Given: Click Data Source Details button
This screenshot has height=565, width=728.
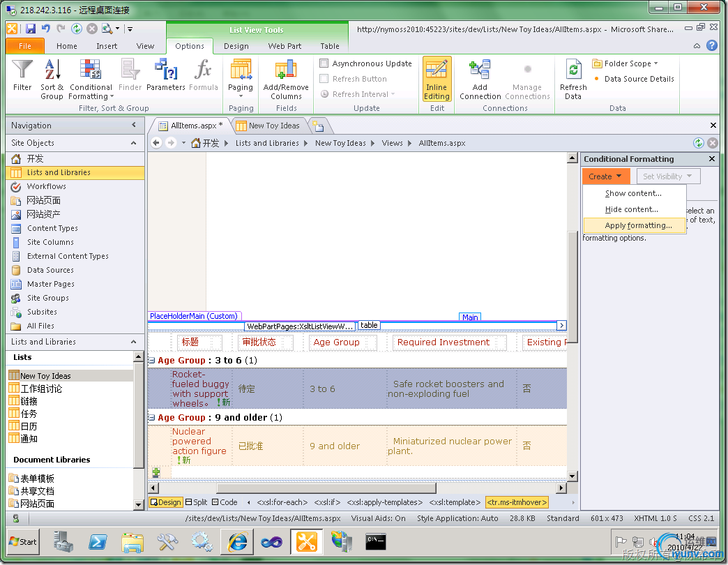Looking at the screenshot, I should (x=639, y=79).
